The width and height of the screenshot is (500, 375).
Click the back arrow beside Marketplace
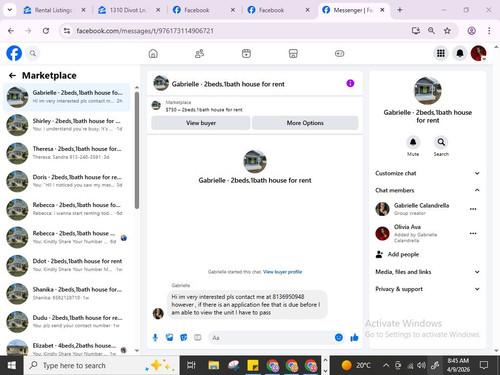[x=12, y=76]
